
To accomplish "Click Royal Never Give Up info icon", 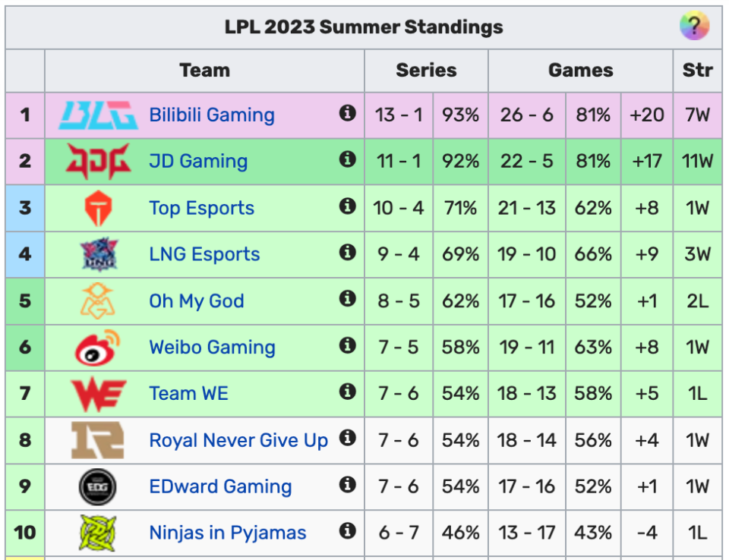I will 347,437.
